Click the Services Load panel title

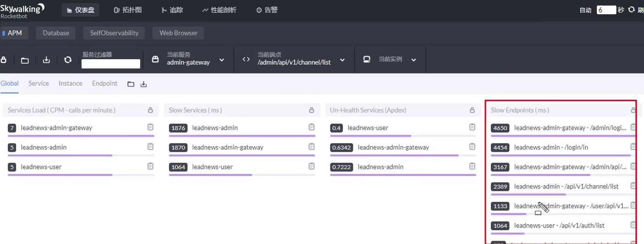point(61,110)
